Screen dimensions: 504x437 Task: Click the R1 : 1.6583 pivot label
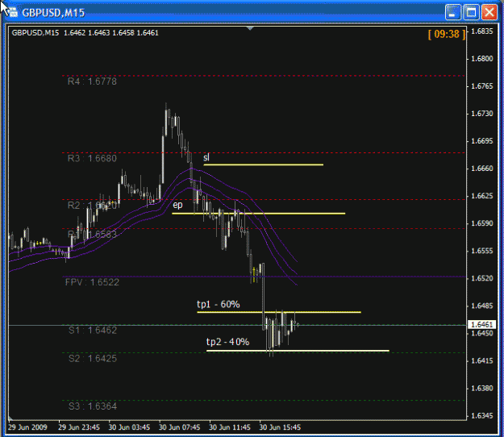coord(92,235)
